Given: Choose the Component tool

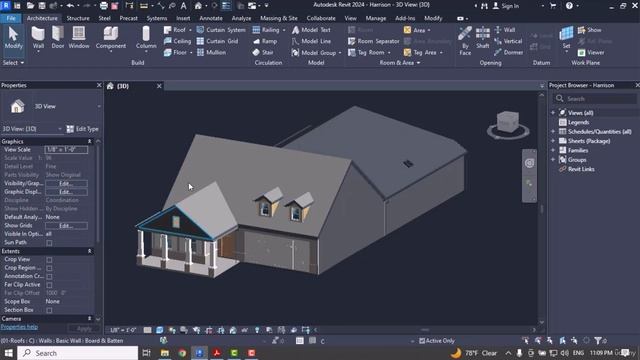Looking at the screenshot, I should point(111,38).
